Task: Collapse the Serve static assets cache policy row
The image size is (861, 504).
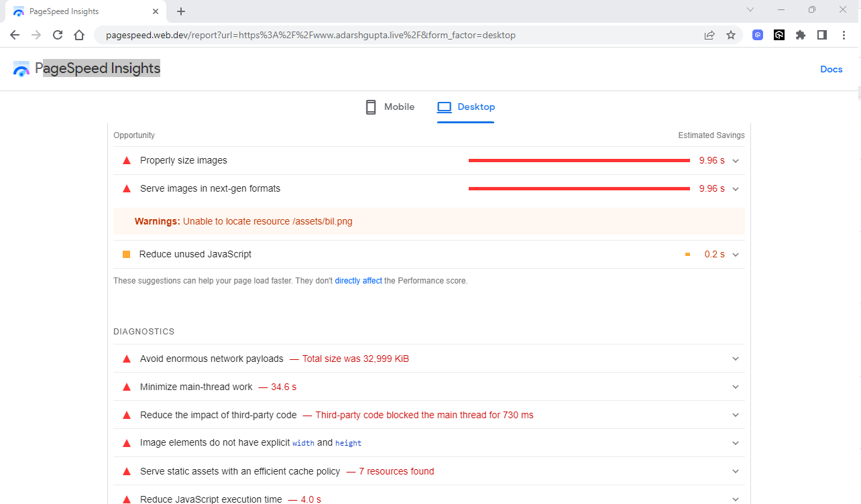Action: pyautogui.click(x=735, y=471)
